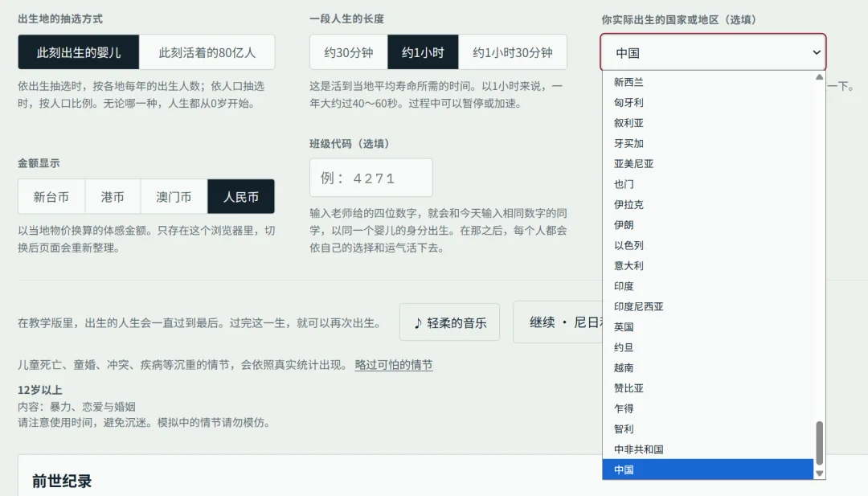Choose 约1小时 life length
Image resolution: width=868 pixels, height=496 pixels.
(x=423, y=52)
